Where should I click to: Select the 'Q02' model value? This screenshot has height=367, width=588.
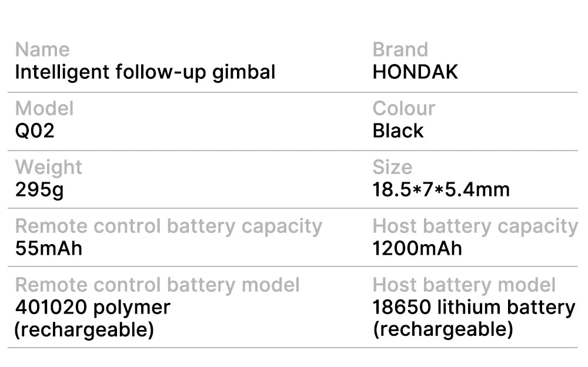click(x=34, y=131)
